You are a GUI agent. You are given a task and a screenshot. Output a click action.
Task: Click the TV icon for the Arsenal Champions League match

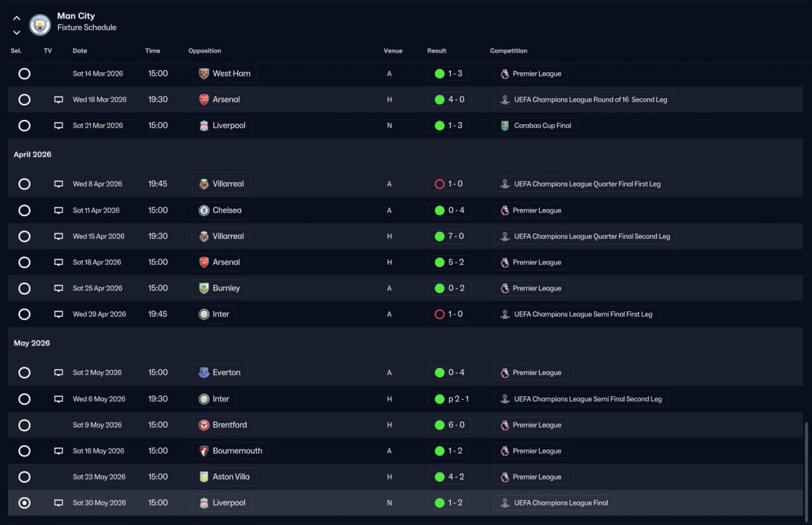tap(58, 100)
